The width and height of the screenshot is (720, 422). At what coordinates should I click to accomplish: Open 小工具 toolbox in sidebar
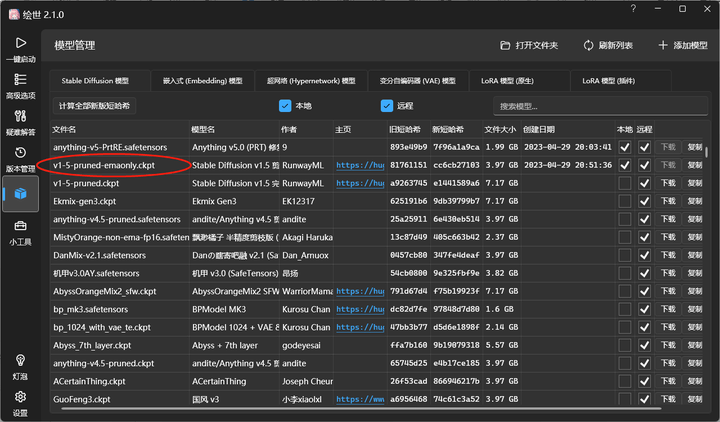(x=20, y=232)
